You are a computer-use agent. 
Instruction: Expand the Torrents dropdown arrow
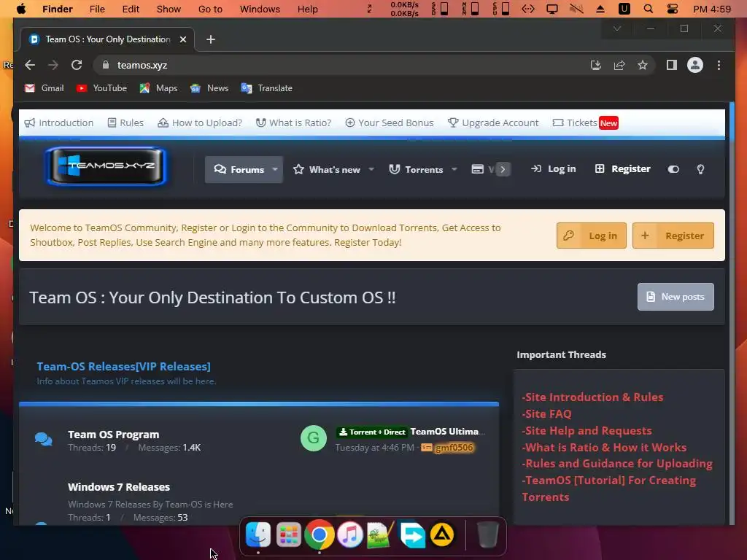tap(454, 169)
